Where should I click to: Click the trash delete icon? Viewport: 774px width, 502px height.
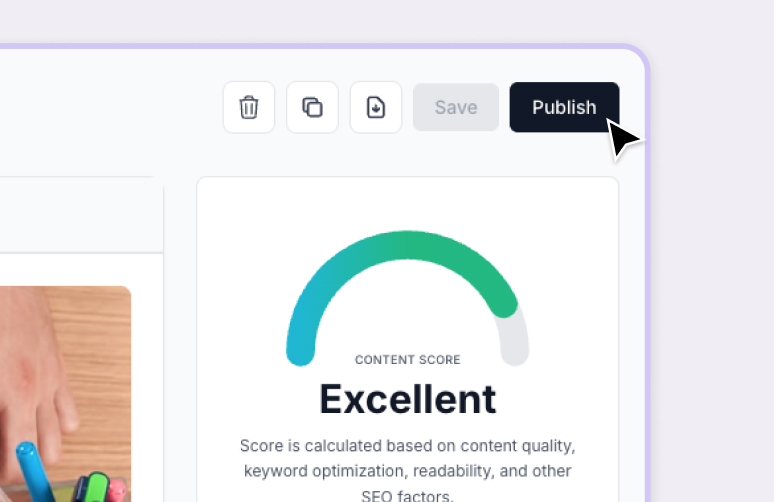(249, 107)
